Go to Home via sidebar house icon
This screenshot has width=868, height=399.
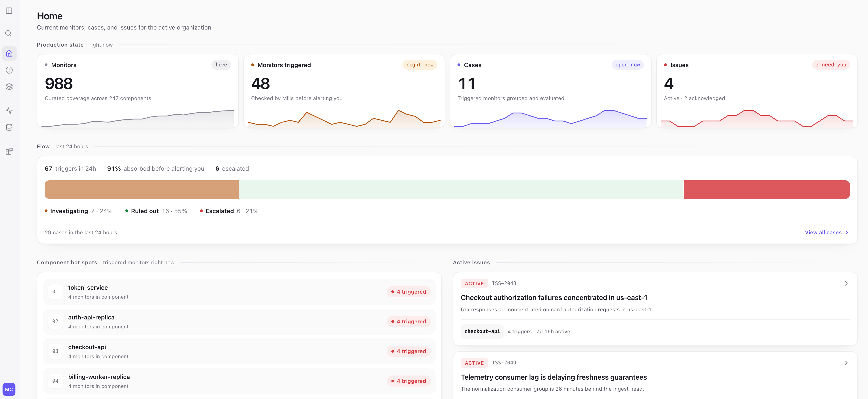(9, 53)
